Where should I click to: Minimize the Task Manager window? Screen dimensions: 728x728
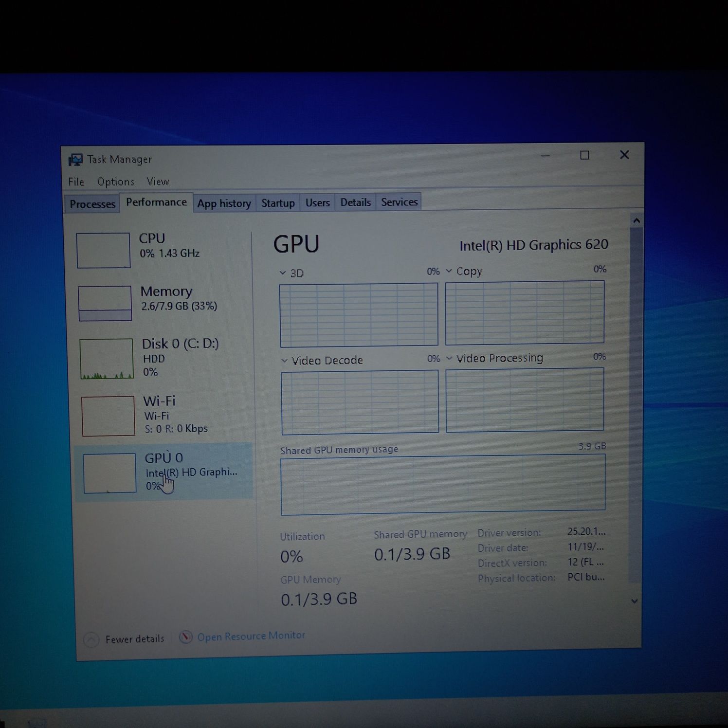[x=546, y=156]
